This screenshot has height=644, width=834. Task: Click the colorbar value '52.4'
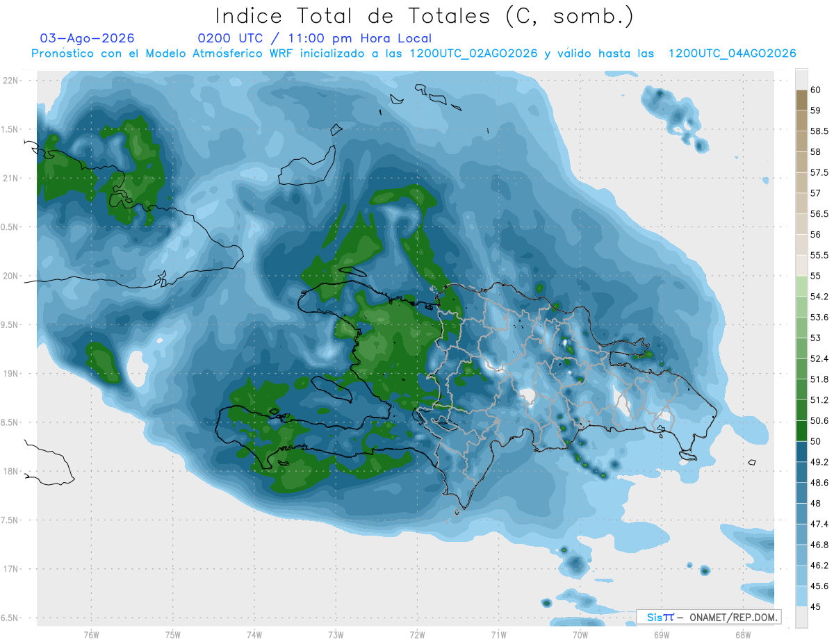(819, 358)
